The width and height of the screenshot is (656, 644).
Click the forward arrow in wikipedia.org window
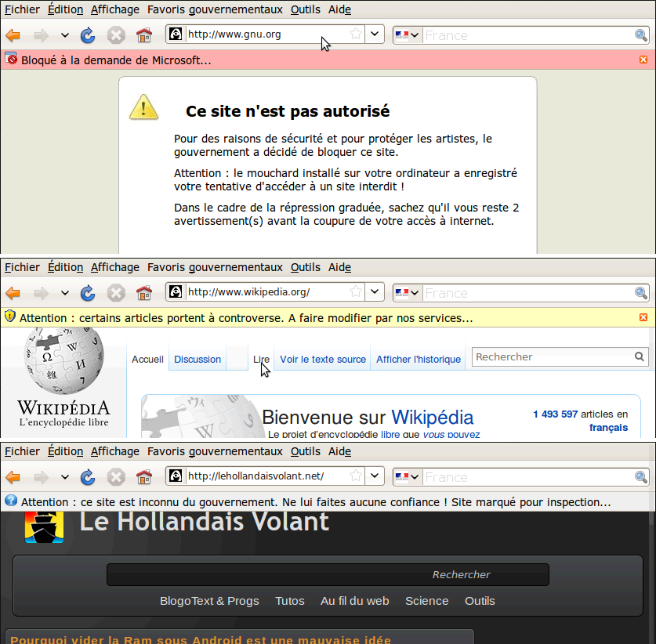click(x=41, y=293)
